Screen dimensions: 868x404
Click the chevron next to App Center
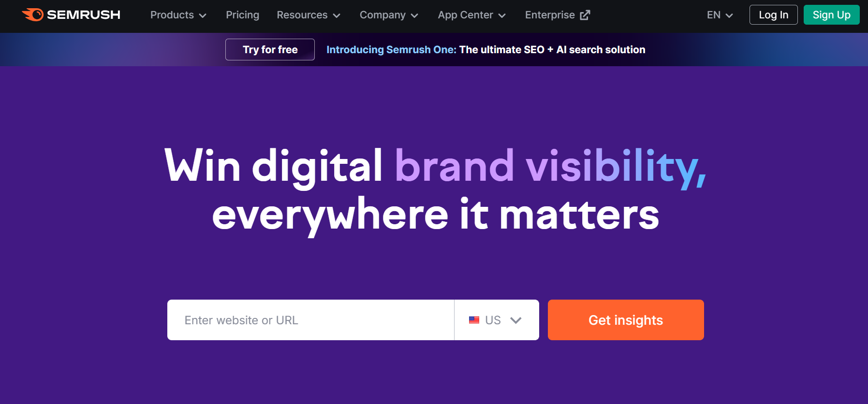pos(502,15)
